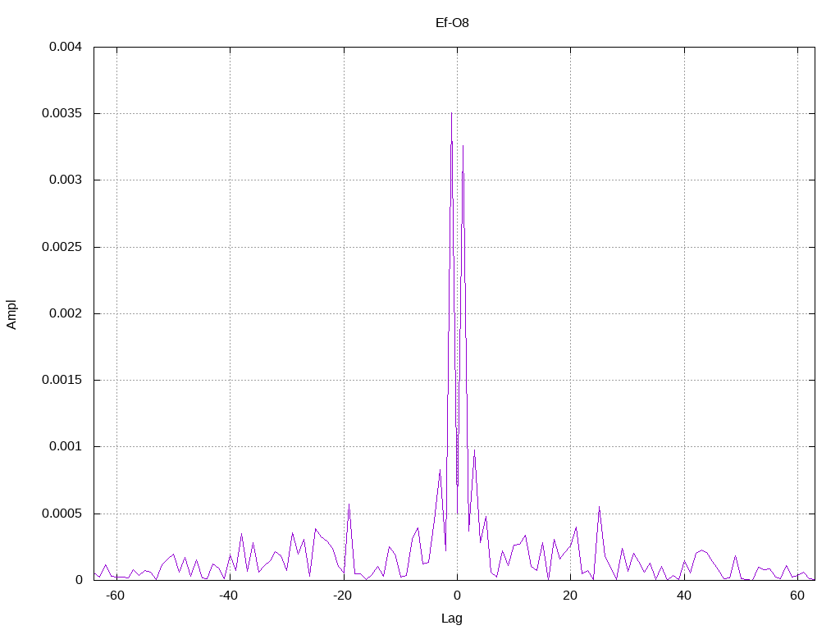Select the 0.0015 y-axis tick label
The width and height of the screenshot is (840, 630).
point(62,379)
